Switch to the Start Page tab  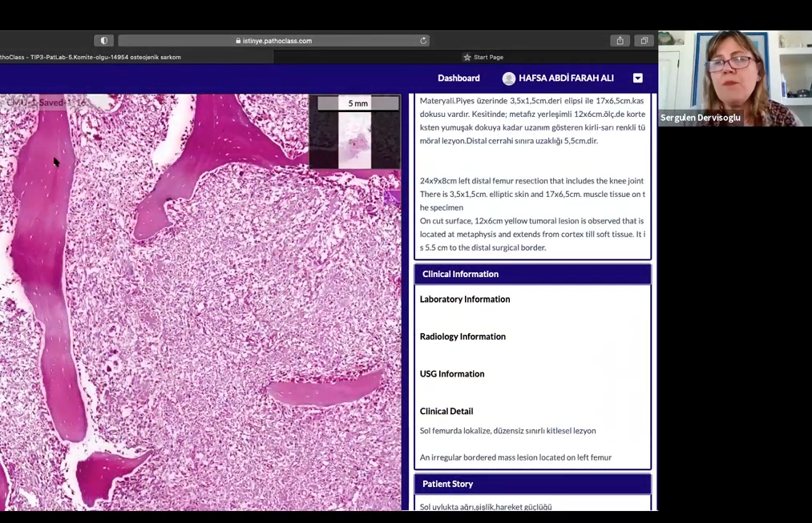pos(487,58)
